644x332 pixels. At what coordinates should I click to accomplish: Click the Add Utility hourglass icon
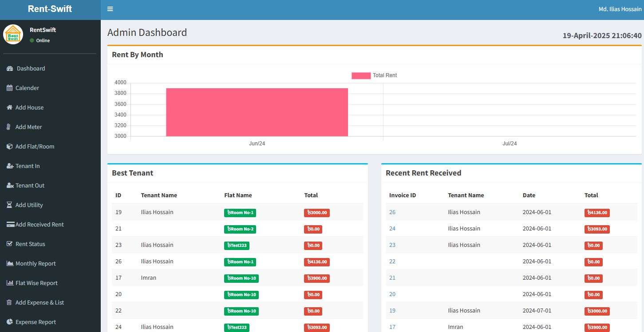9,205
